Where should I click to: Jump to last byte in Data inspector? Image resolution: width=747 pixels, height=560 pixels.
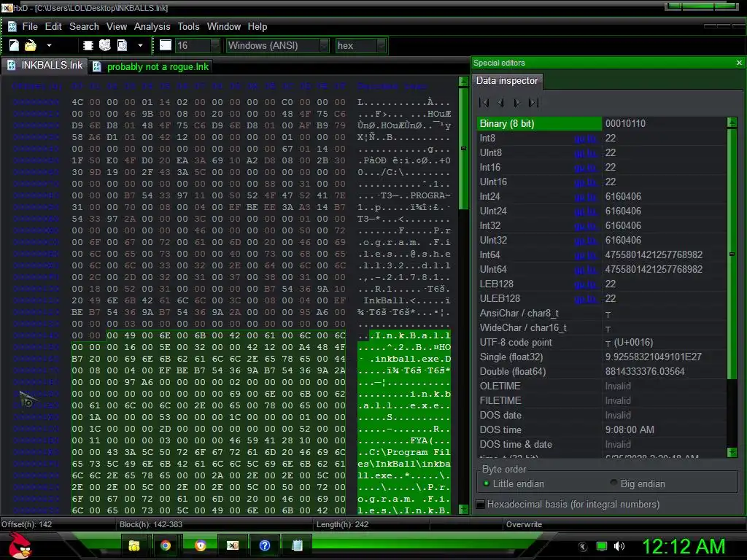click(x=533, y=102)
